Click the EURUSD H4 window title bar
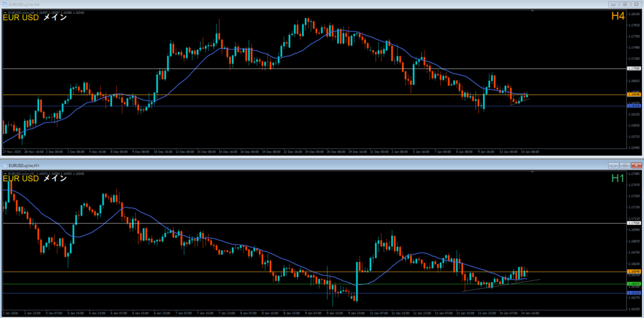 252,4
